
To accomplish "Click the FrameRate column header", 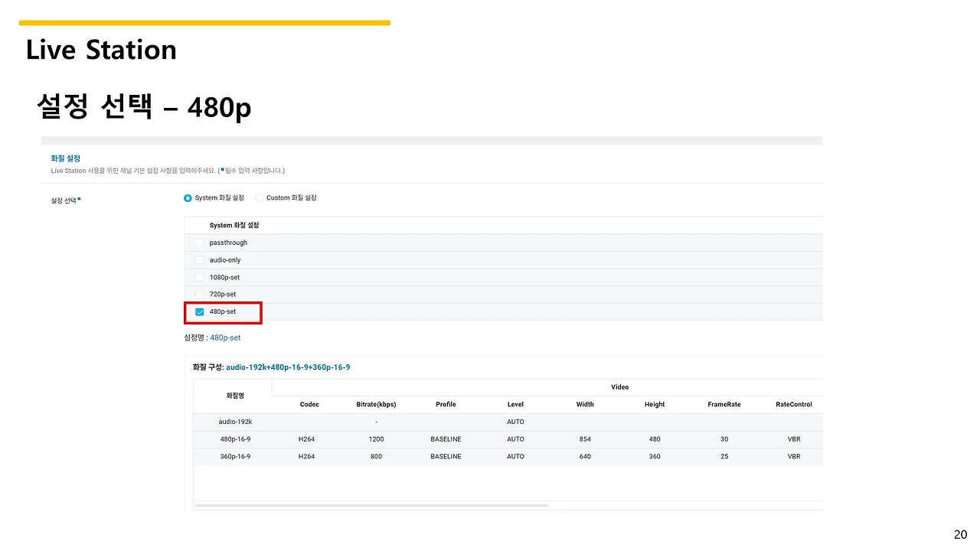I will (724, 404).
